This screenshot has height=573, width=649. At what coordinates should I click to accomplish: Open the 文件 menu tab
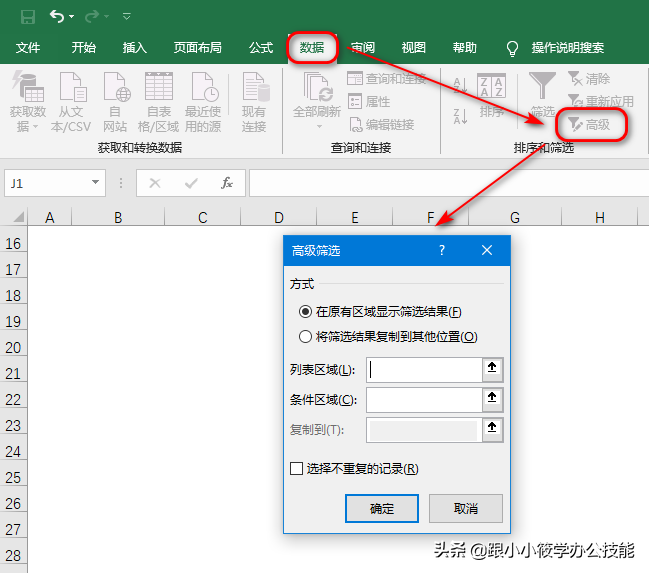point(28,48)
